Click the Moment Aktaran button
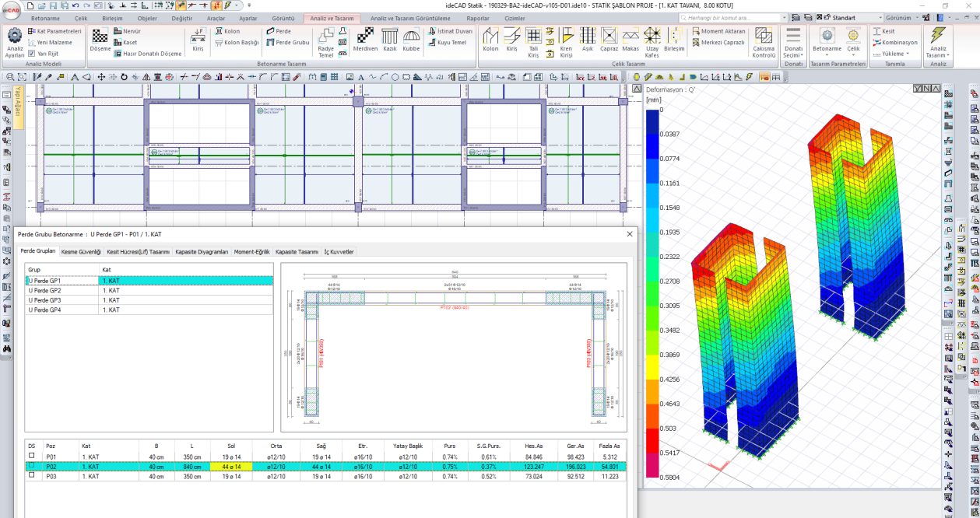Viewport: 980px width, 518px height. pos(718,31)
